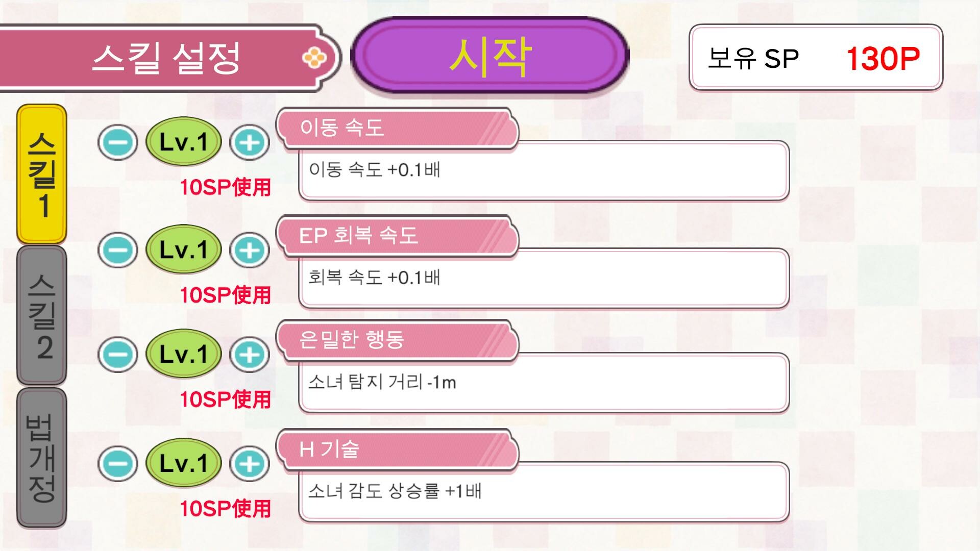Image resolution: width=980 pixels, height=551 pixels.
Task: Select the 법개정 tab
Action: click(x=42, y=457)
